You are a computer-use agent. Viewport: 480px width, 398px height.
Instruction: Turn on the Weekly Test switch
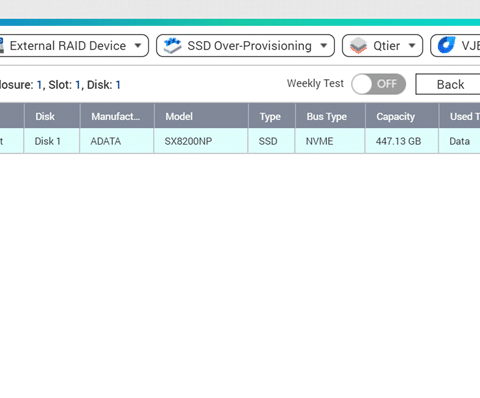pyautogui.click(x=378, y=84)
